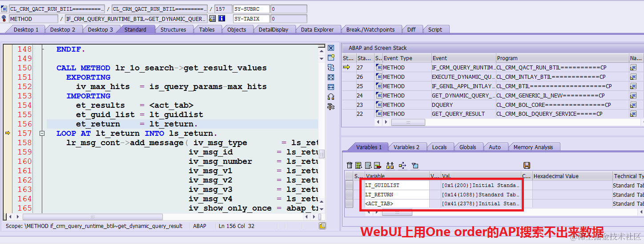Navigate to source of stack level 23
644x244 pixels.
click(x=633, y=105)
